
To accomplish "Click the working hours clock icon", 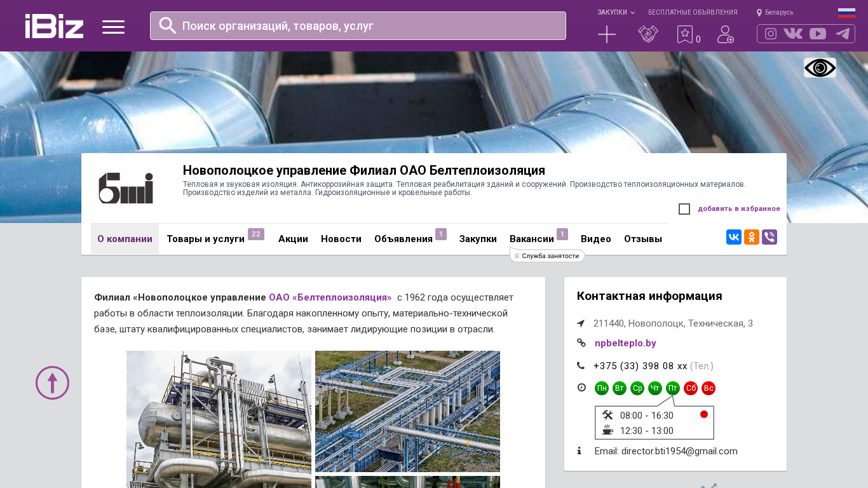I will coord(581,388).
